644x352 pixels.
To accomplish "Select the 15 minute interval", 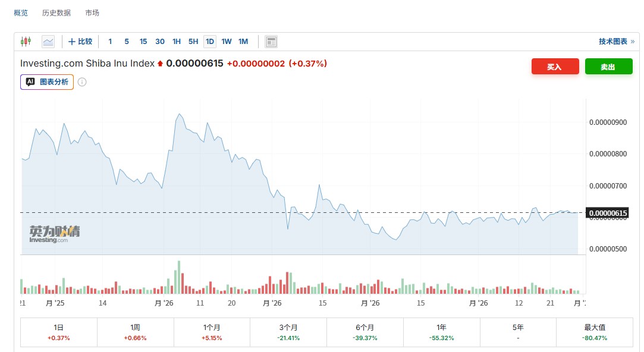I will click(143, 42).
